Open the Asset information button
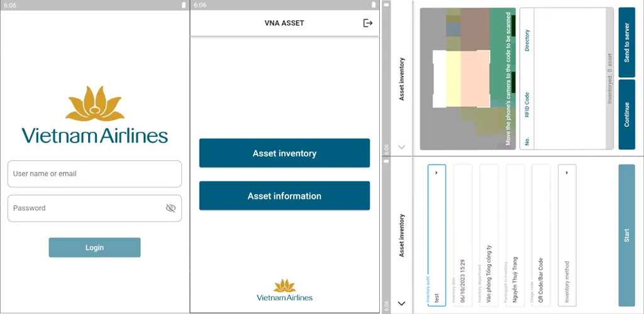This screenshot has width=644, height=314. point(285,196)
